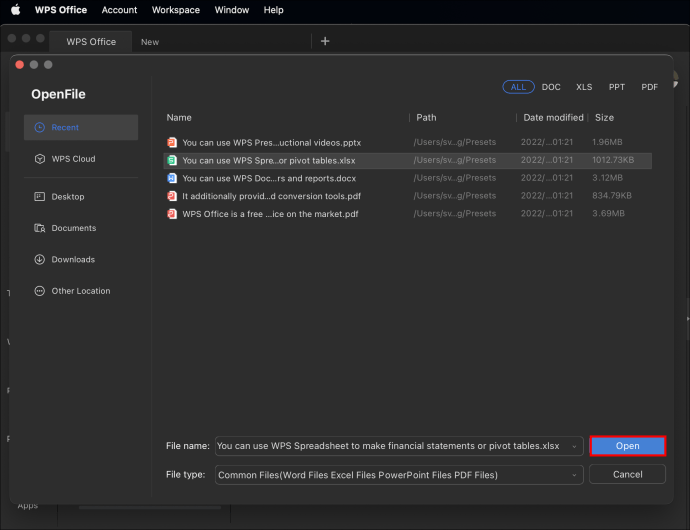The width and height of the screenshot is (690, 530).
Task: Click the pptx presentation file icon
Action: (172, 143)
